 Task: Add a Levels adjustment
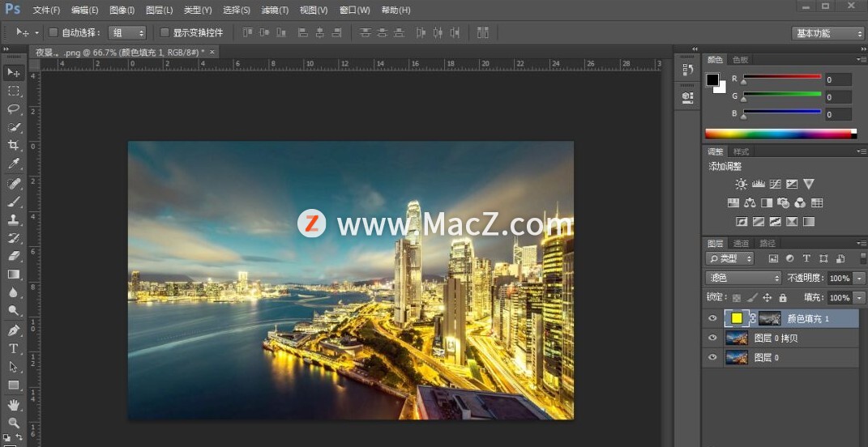tap(759, 184)
